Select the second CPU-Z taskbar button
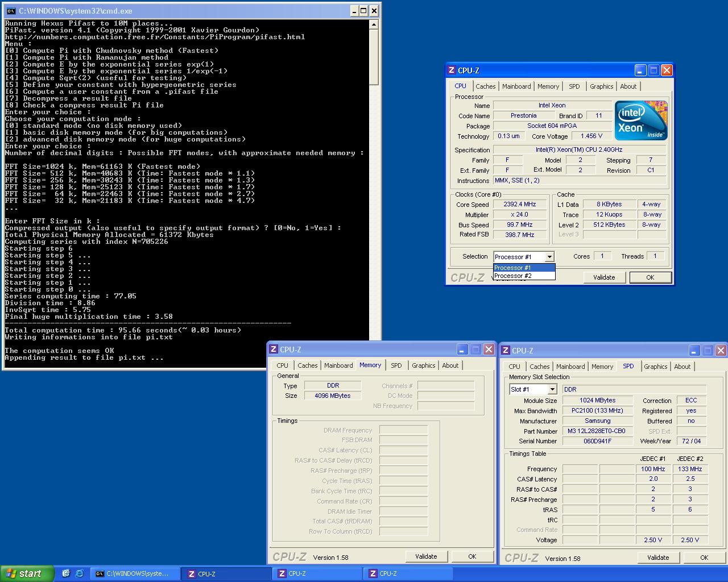The height and width of the screenshot is (582, 728). (x=317, y=574)
